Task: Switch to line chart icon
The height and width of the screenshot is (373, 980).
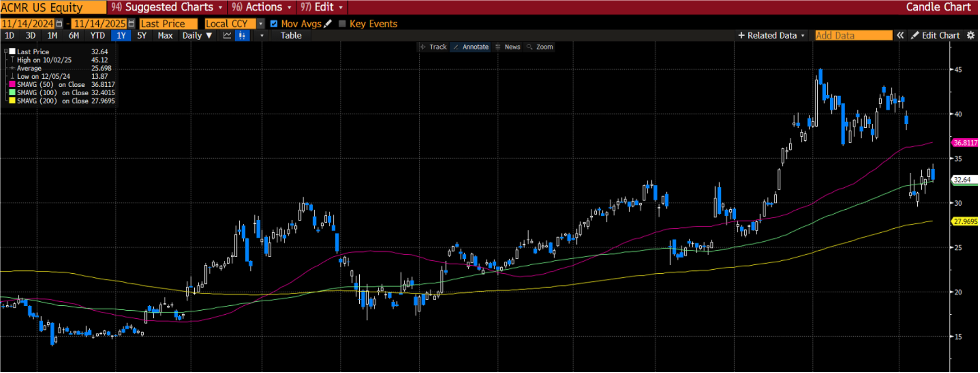Action: [x=227, y=36]
